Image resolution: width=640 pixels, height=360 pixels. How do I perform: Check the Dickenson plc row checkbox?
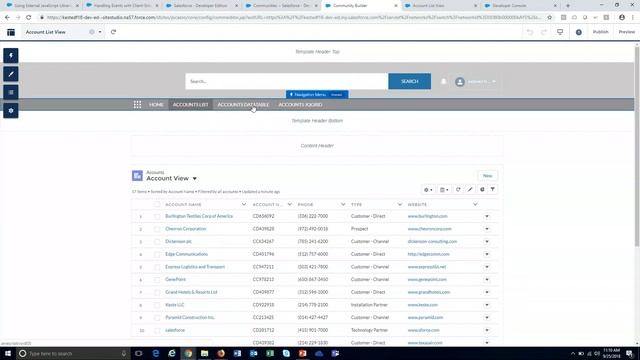click(157, 242)
